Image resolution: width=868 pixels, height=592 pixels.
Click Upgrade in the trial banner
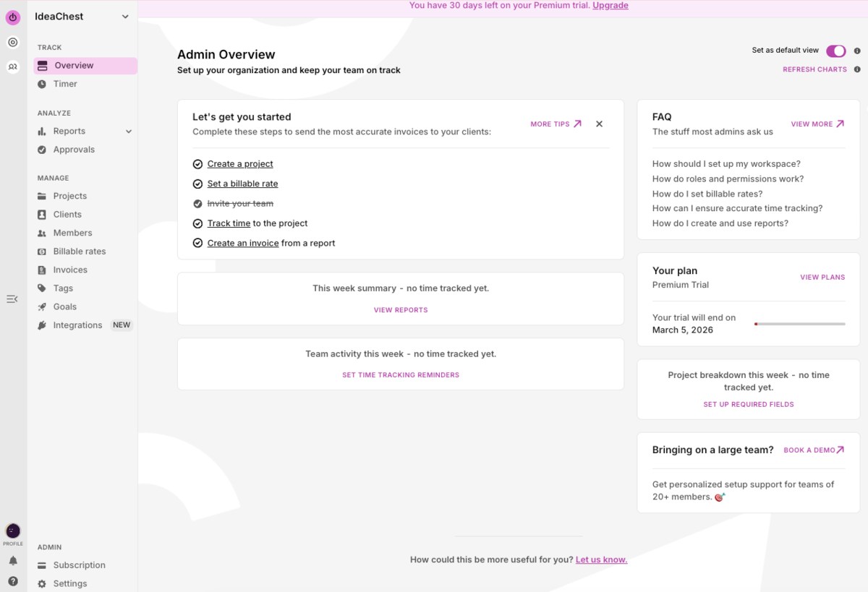point(610,5)
